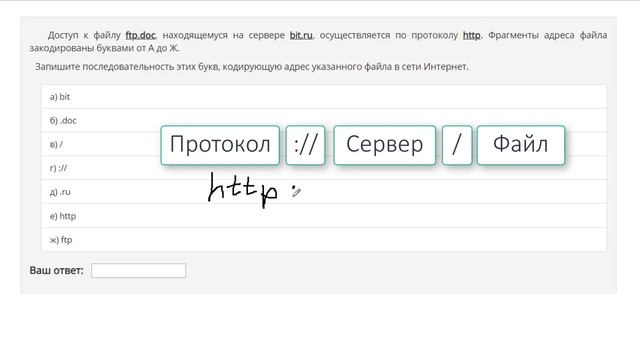Screen dimensions: 640x360
Task: Click the answer input field
Action: click(x=138, y=271)
